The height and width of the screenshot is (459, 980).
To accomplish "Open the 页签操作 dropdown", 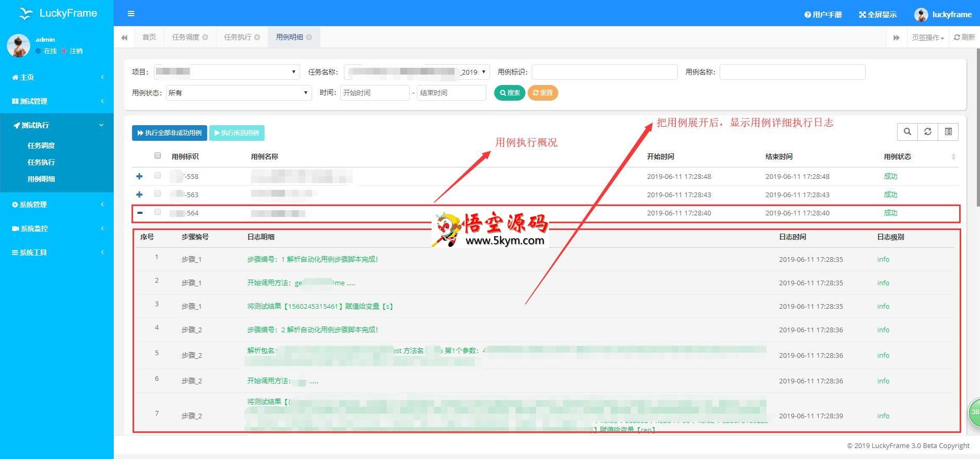I will [928, 38].
